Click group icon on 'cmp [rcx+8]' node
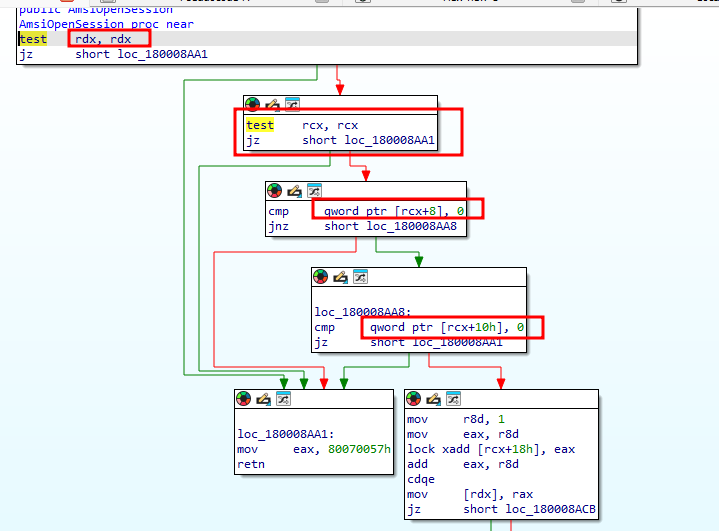Screen dimensions: 719x531 (x=314, y=190)
